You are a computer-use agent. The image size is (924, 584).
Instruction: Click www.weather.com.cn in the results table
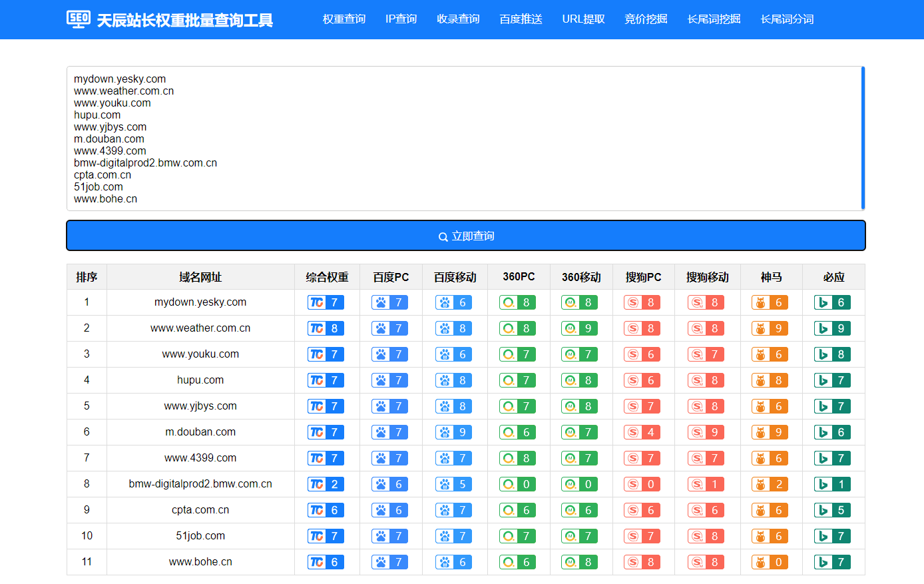tap(200, 328)
